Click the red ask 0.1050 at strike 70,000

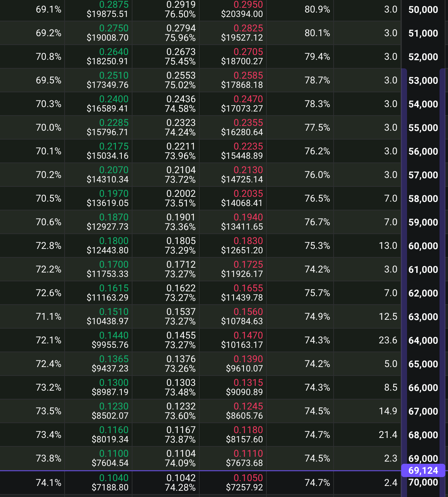[248, 477]
